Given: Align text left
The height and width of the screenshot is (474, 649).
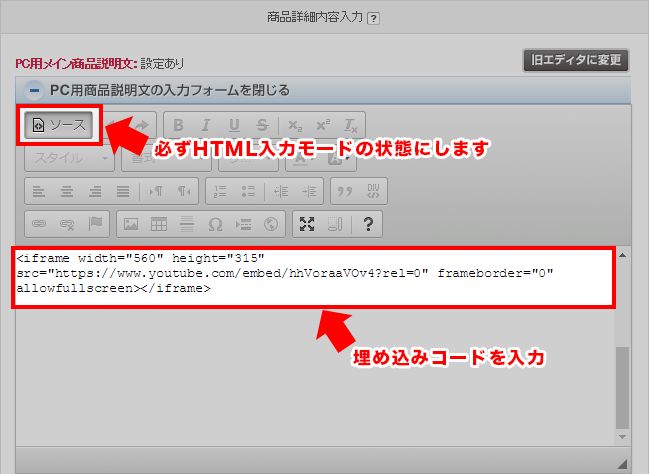Looking at the screenshot, I should (x=39, y=191).
